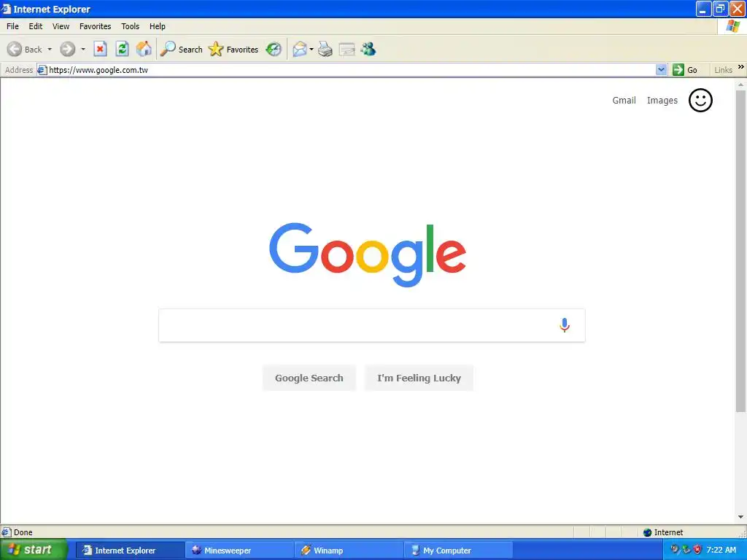Screen dimensions: 747x560
Task: Click I'm Feeling Lucky button
Action: coord(419,378)
